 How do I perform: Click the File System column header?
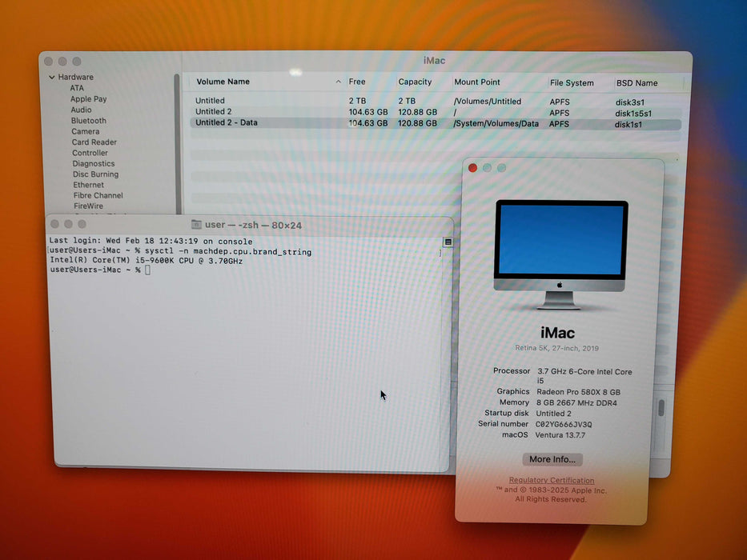pyautogui.click(x=572, y=83)
